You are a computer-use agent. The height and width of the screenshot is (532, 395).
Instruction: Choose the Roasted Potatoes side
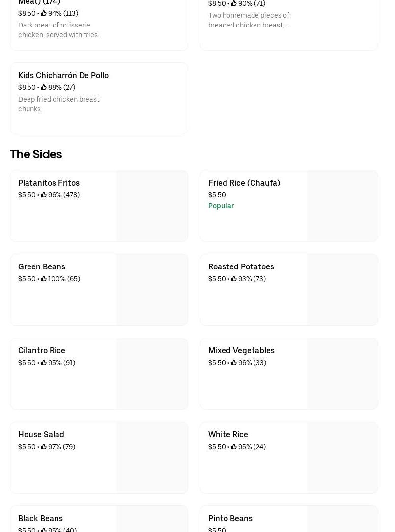(241, 266)
